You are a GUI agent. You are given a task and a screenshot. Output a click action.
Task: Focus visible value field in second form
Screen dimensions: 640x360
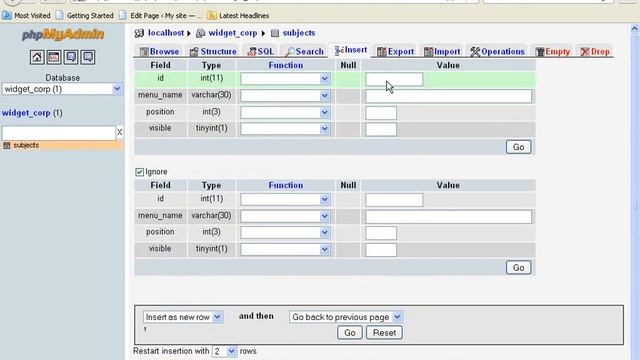point(381,250)
